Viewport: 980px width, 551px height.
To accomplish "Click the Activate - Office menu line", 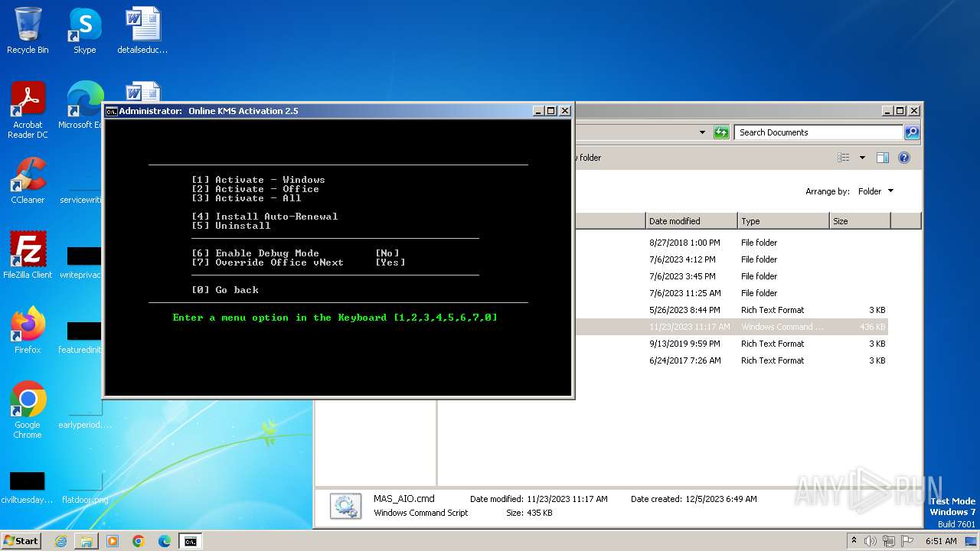I will click(x=255, y=189).
